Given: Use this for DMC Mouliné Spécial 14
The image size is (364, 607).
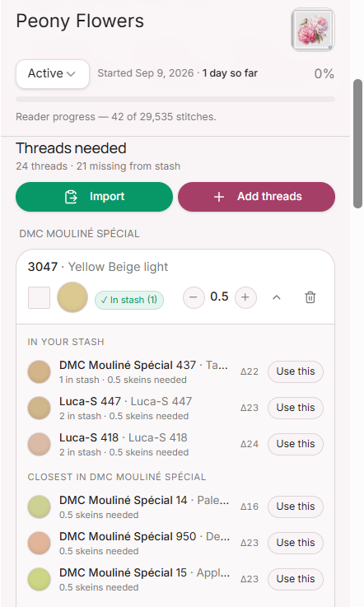Looking at the screenshot, I should click(x=296, y=507).
